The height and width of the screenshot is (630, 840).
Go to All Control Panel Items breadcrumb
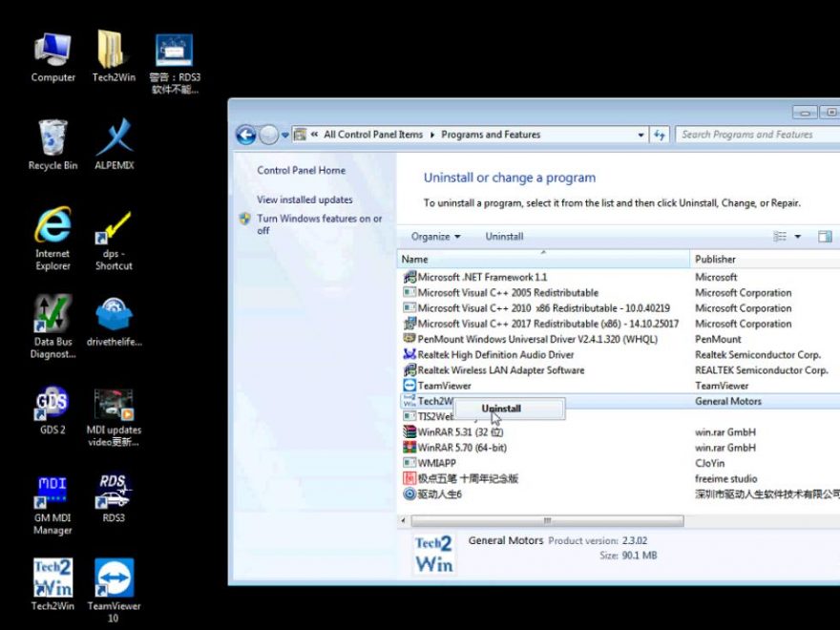(373, 135)
